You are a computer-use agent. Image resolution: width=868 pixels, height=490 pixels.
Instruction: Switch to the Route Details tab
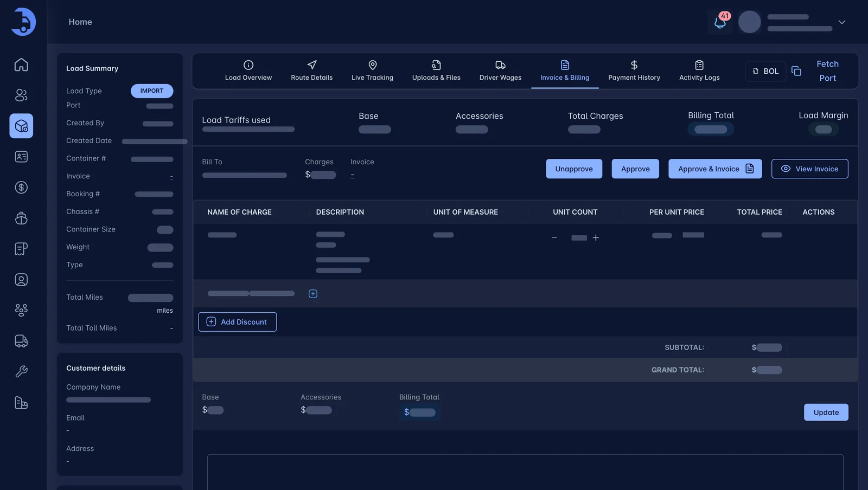(x=312, y=71)
